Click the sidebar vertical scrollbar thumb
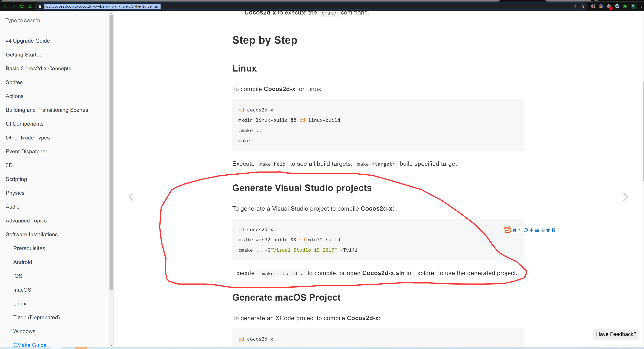The width and height of the screenshot is (644, 349). point(111,152)
